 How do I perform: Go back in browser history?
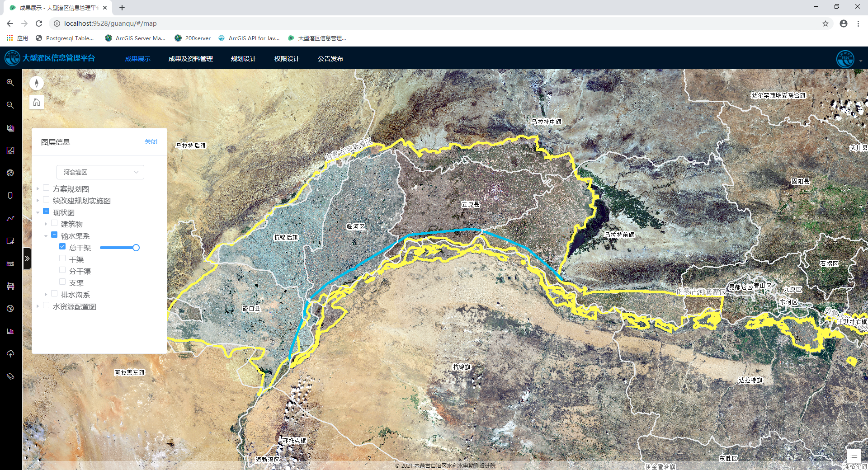[x=10, y=23]
